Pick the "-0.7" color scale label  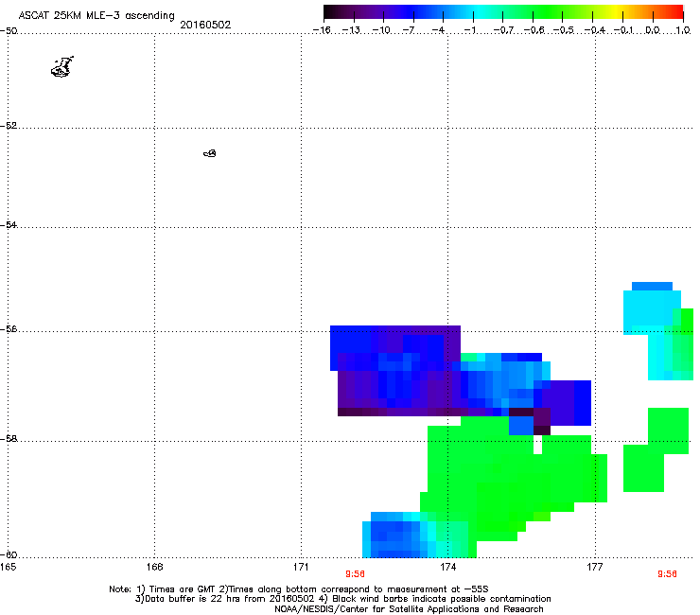coord(503,30)
